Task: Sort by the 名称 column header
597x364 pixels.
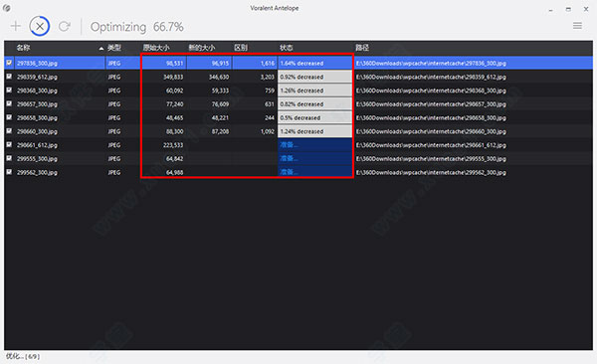Action: 23,48
